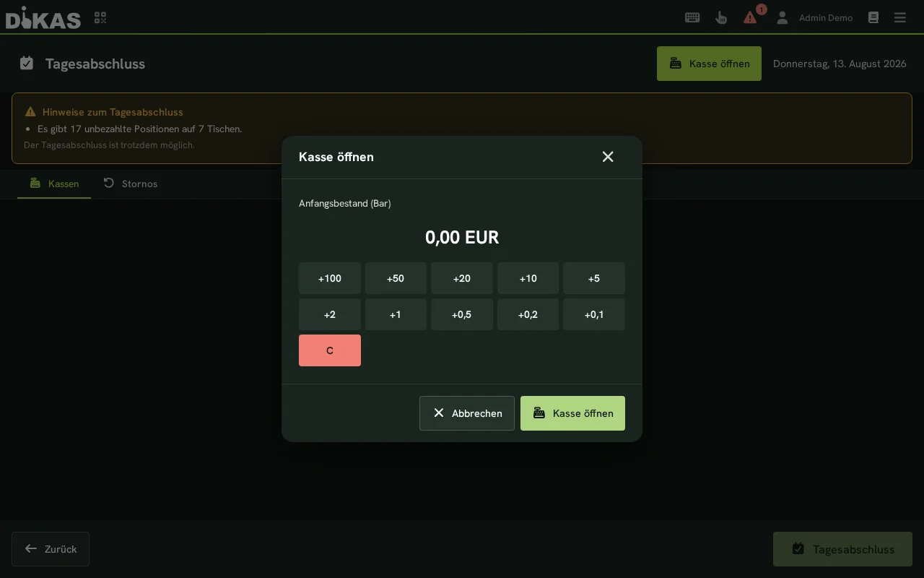Screen dimensions: 924x578
Task: Clear the amount with the red C button
Action: tap(330, 350)
